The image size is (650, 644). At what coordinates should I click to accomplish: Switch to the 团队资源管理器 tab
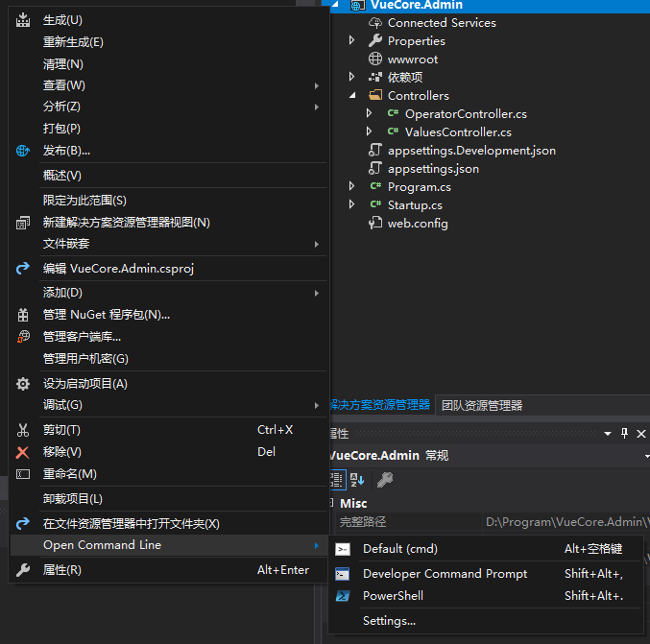point(482,405)
